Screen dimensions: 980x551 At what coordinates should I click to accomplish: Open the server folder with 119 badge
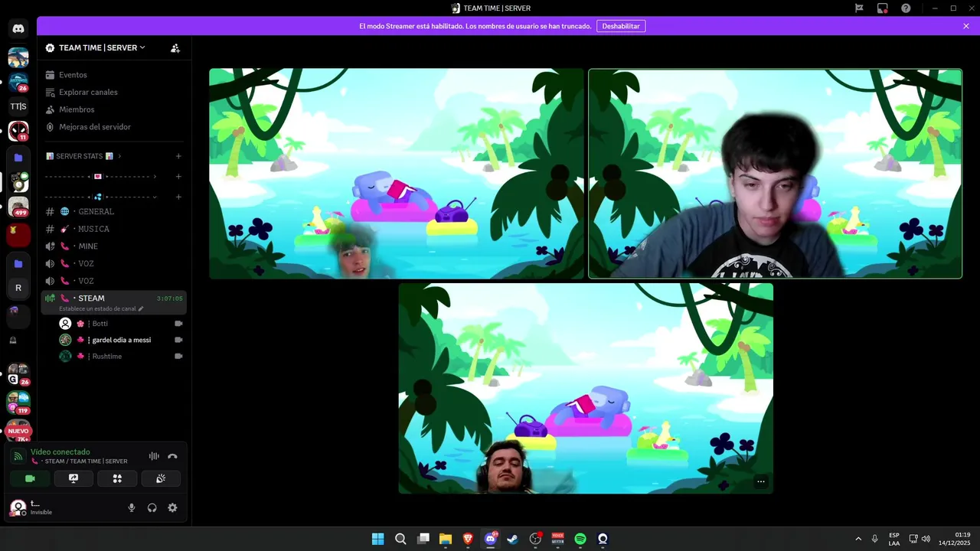tap(18, 402)
